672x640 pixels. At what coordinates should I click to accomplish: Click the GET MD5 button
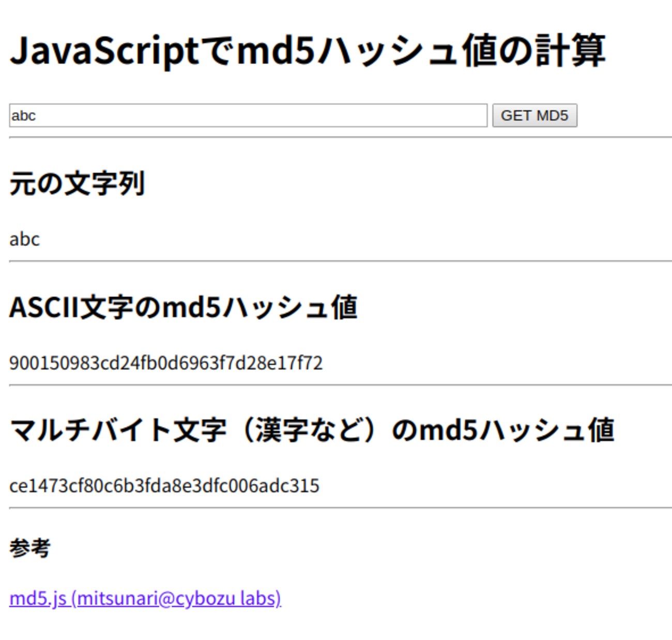click(x=534, y=115)
